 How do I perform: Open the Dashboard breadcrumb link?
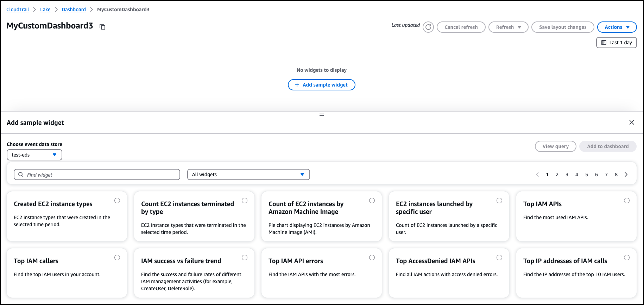(74, 9)
